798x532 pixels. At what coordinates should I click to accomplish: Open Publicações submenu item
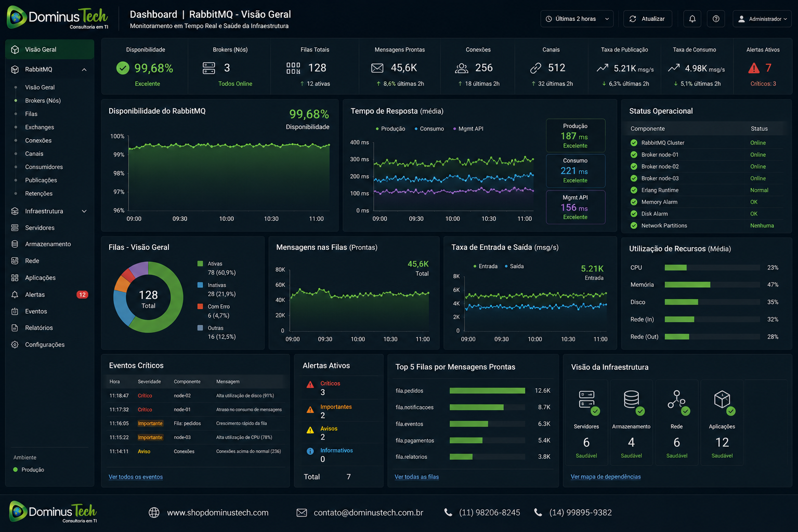click(x=41, y=180)
